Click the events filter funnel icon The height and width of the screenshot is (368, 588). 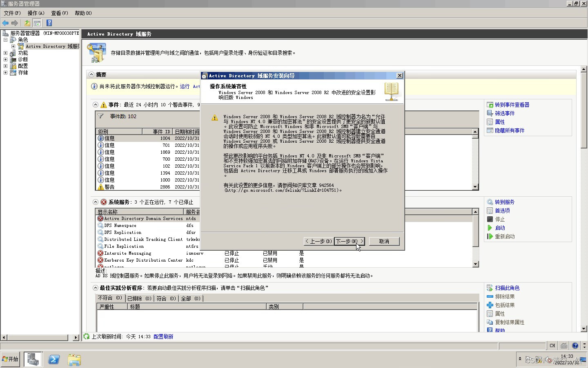coord(100,116)
